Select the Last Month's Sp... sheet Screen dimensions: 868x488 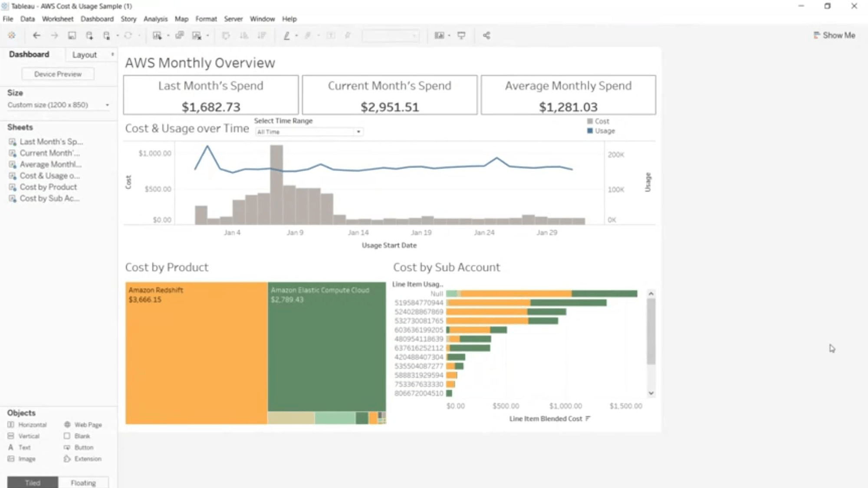click(46, 142)
